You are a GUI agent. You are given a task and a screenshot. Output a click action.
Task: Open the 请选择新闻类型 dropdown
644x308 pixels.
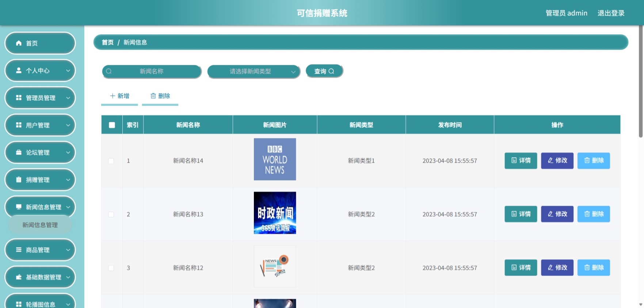point(254,71)
